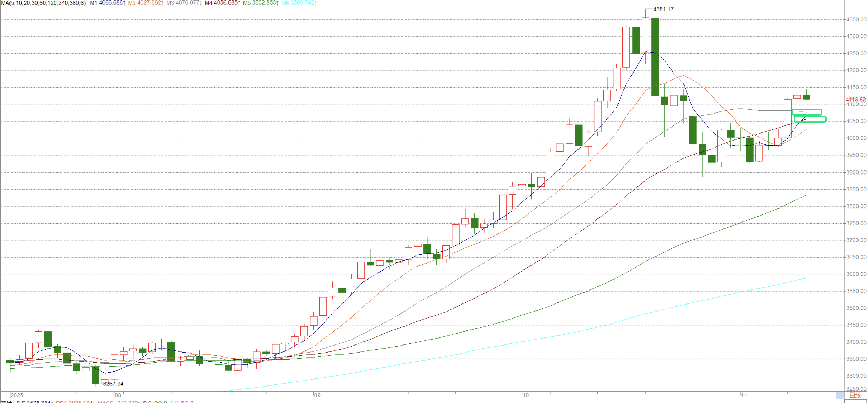868x403 pixels.
Task: Click the 日线 period label
Action: pyautogui.click(x=855, y=395)
